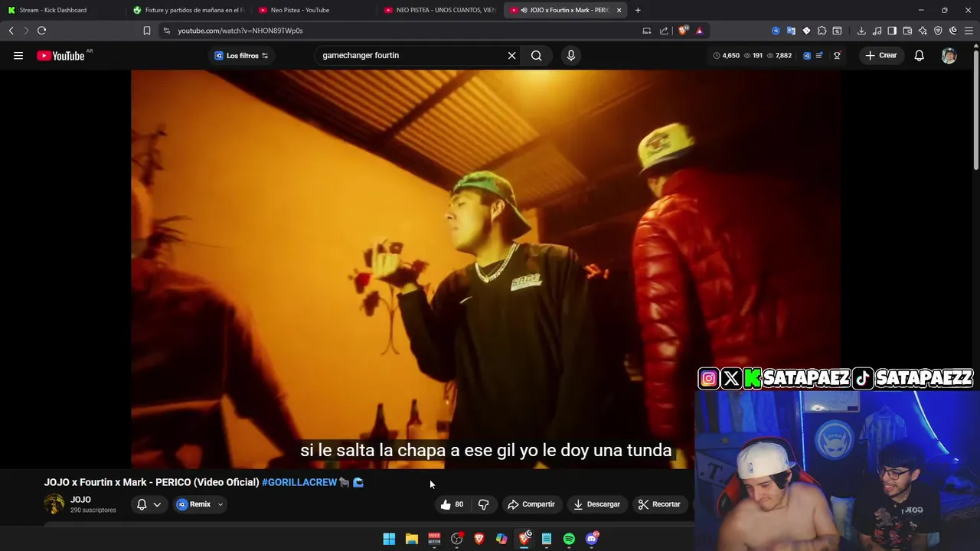Open the media playlist music-note icon
This screenshot has width=980, height=551.
[x=877, y=31]
